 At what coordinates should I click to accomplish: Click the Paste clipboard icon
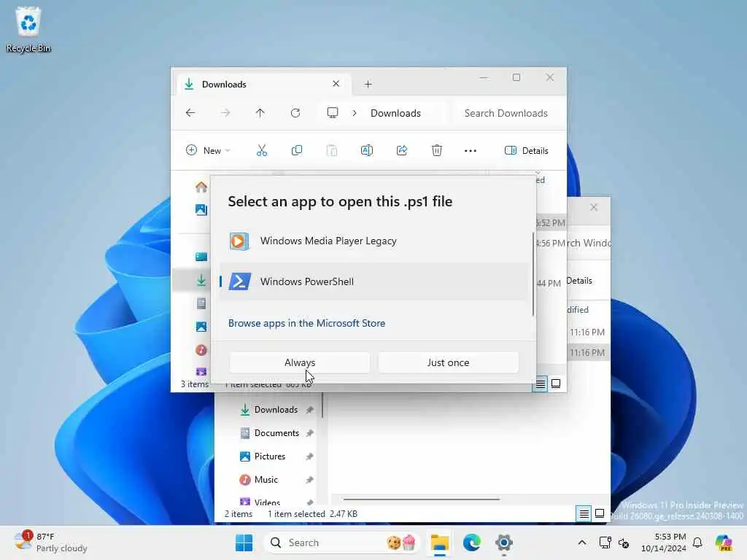point(332,150)
